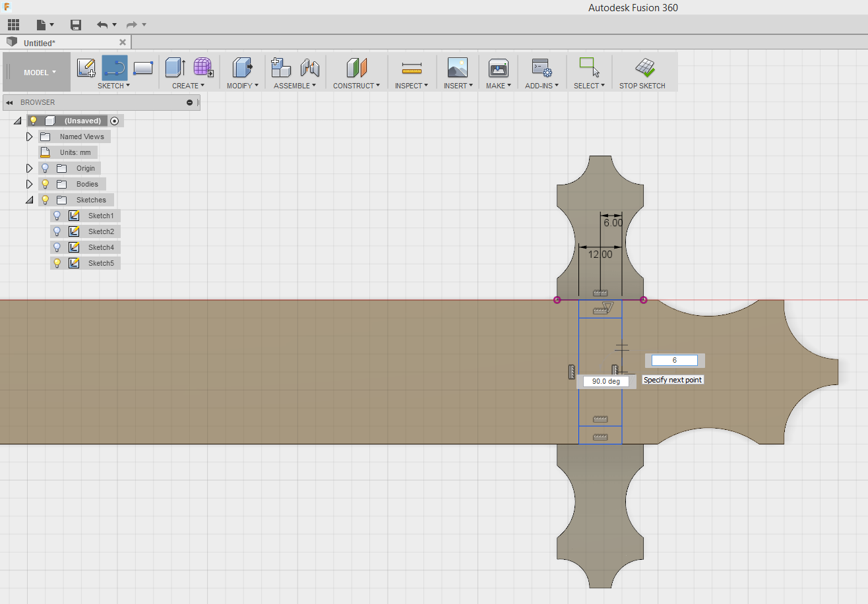Hide Sketch5 with its light bulb
The height and width of the screenshot is (604, 868).
point(57,263)
